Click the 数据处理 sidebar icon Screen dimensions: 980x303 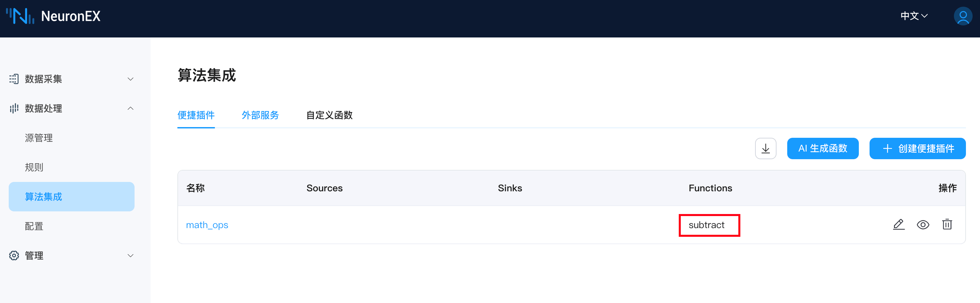tap(14, 108)
